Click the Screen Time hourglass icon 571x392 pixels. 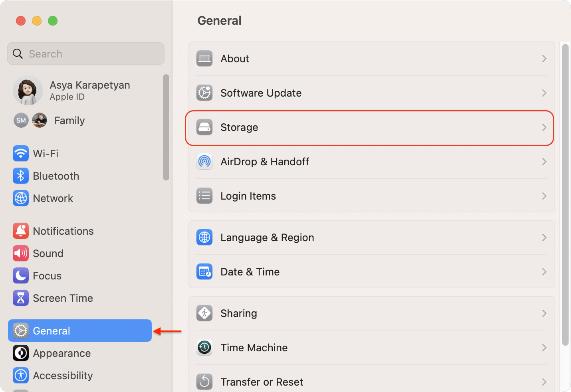click(x=21, y=298)
